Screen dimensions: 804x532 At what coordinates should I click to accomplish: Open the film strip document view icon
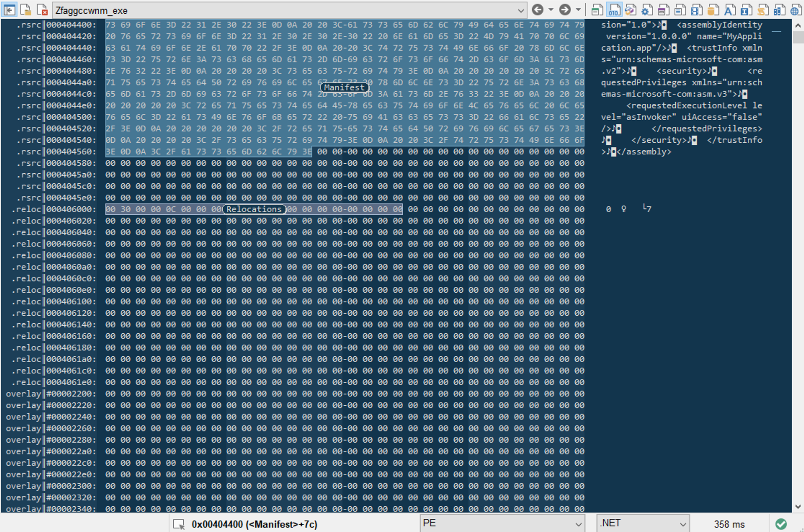697,10
